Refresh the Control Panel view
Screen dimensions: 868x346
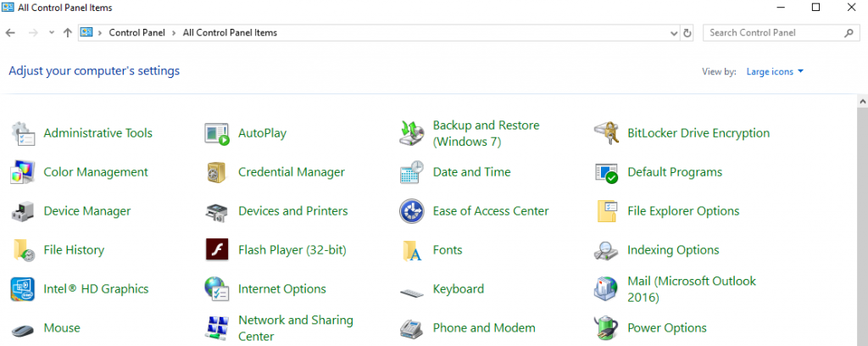[x=687, y=33]
